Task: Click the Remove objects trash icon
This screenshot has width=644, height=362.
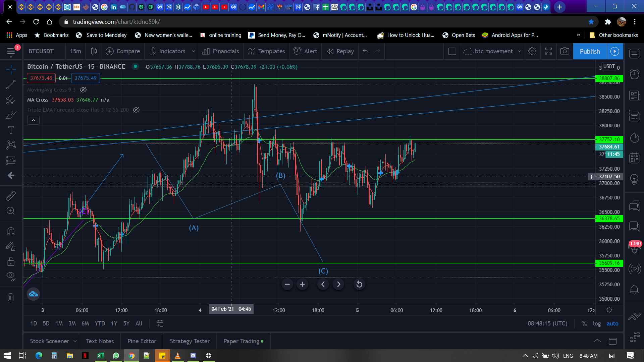Action: (x=11, y=297)
